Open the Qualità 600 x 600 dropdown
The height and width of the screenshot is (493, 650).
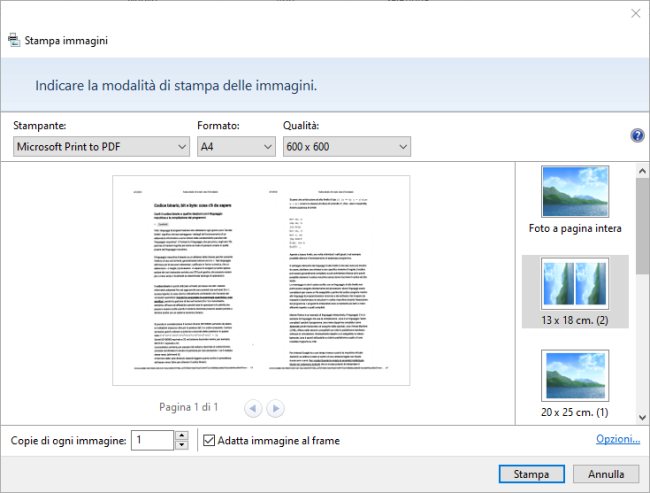(x=347, y=147)
